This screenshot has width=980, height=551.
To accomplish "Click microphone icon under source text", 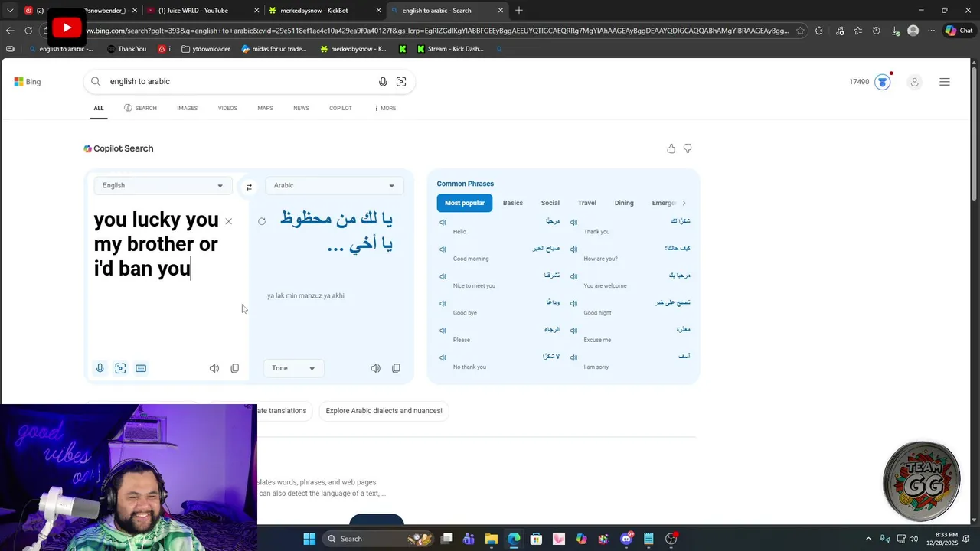I will pos(100,368).
